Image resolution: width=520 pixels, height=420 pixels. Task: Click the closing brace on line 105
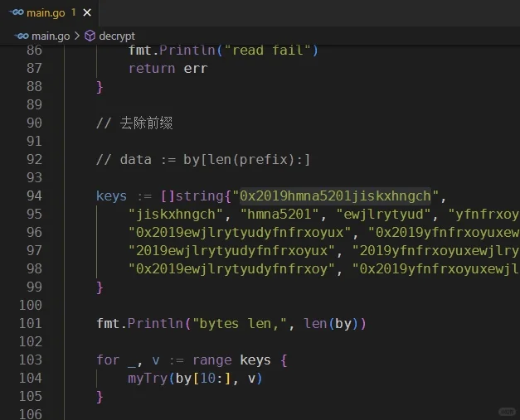coord(100,397)
